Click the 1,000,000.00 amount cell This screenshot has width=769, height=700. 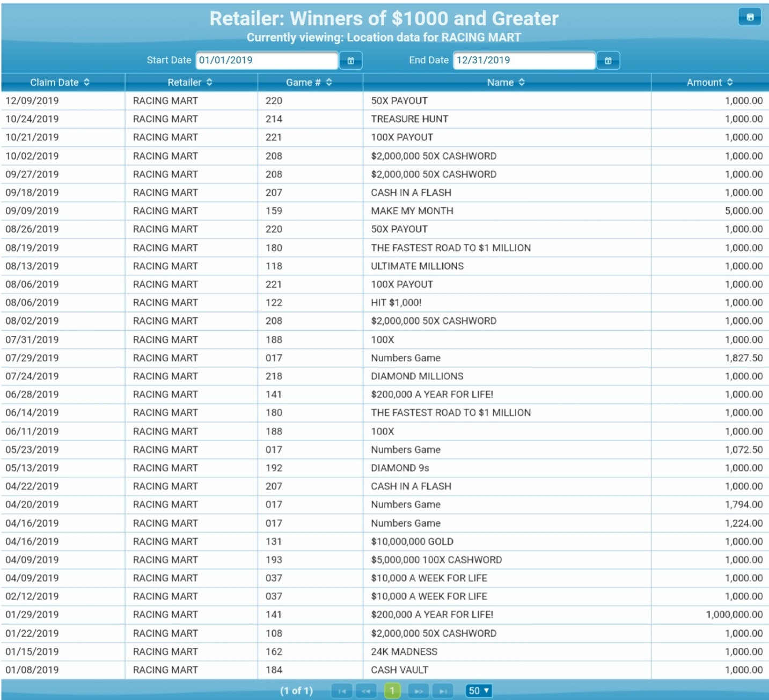click(734, 615)
